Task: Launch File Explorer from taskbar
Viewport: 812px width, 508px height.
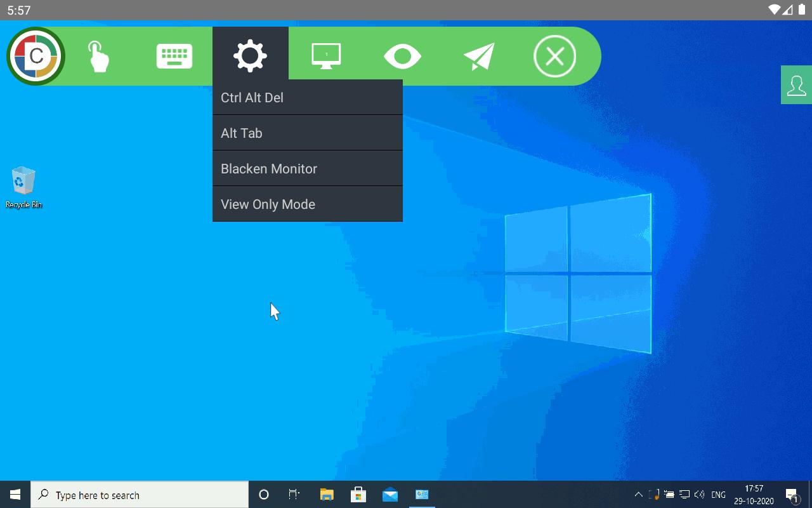Action: click(x=327, y=495)
